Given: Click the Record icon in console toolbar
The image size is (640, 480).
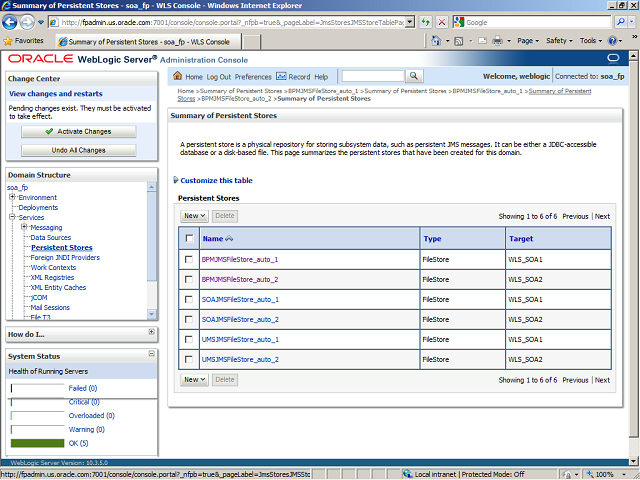Looking at the screenshot, I should point(281,76).
